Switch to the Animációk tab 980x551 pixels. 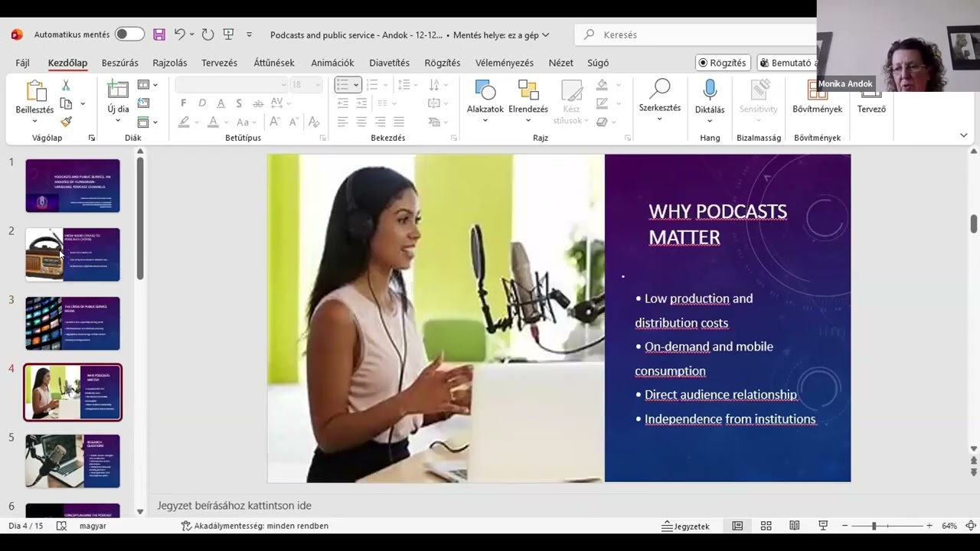[332, 63]
